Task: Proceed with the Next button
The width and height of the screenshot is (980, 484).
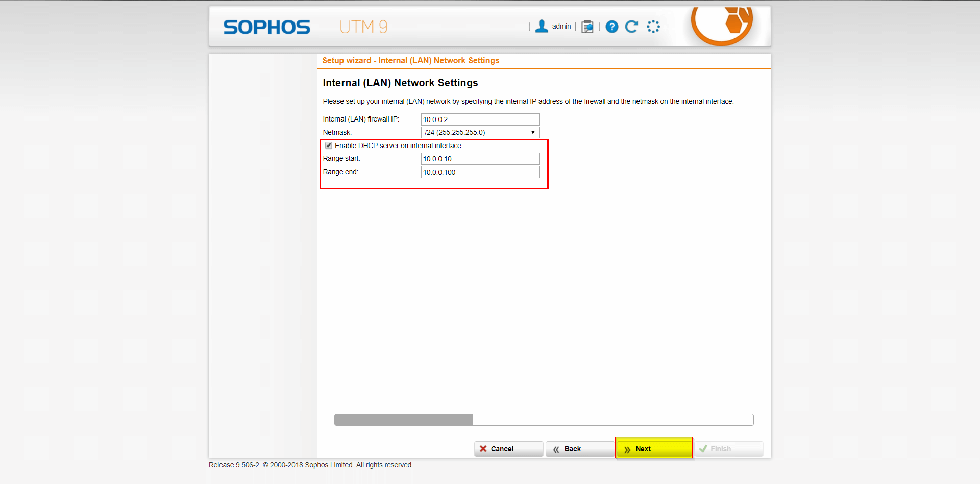Action: click(x=654, y=449)
